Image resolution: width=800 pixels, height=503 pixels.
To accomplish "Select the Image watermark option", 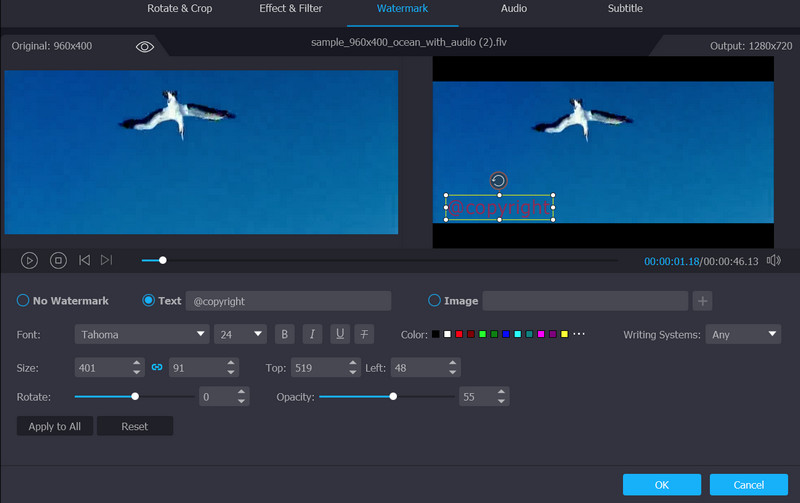I will click(x=434, y=301).
